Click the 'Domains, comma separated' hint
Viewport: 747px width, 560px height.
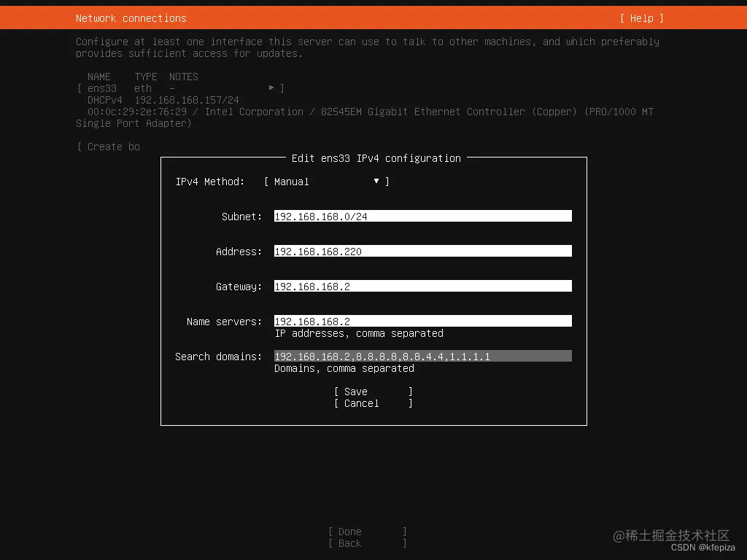(x=344, y=368)
